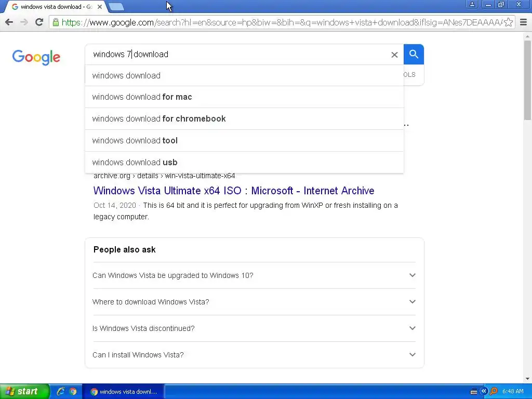The height and width of the screenshot is (399, 532).
Task: Expand 'Where to download Windows Vista?'
Action: 254,302
